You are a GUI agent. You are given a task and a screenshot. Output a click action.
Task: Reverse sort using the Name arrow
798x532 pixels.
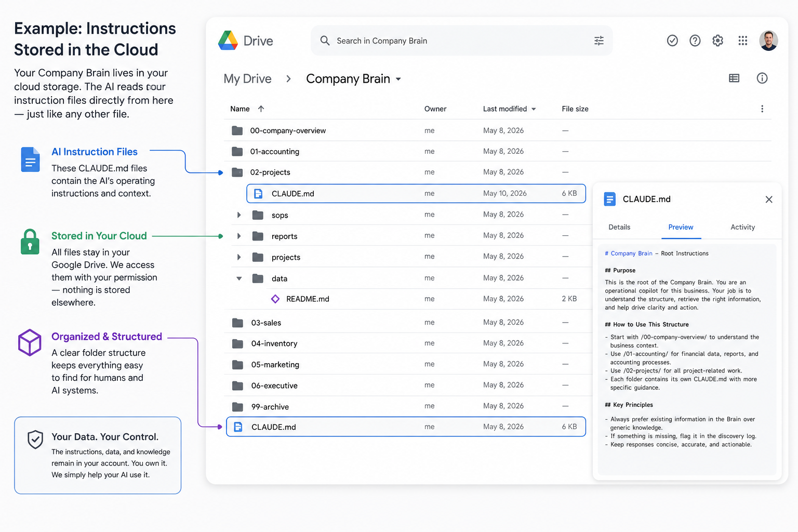tap(261, 109)
